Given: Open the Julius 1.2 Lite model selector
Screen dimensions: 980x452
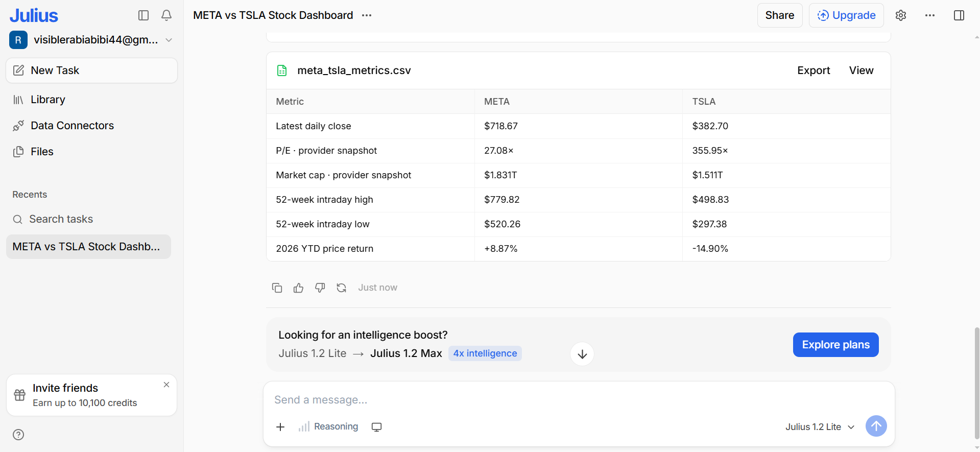Looking at the screenshot, I should 820,427.
